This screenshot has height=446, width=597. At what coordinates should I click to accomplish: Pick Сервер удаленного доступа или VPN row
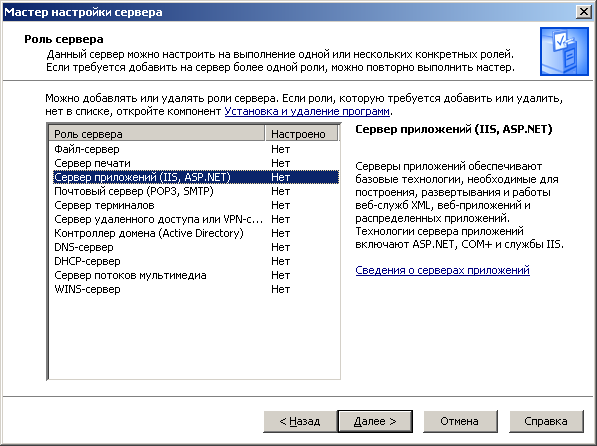tap(194, 219)
